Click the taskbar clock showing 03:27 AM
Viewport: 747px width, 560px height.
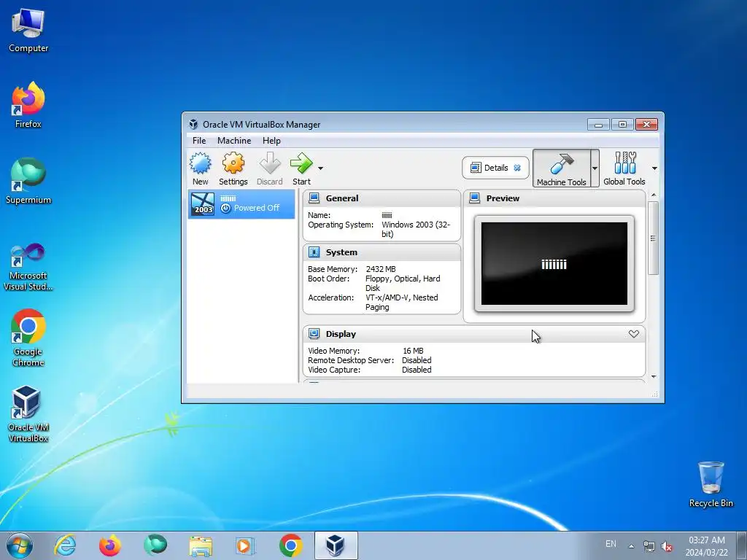tap(707, 546)
